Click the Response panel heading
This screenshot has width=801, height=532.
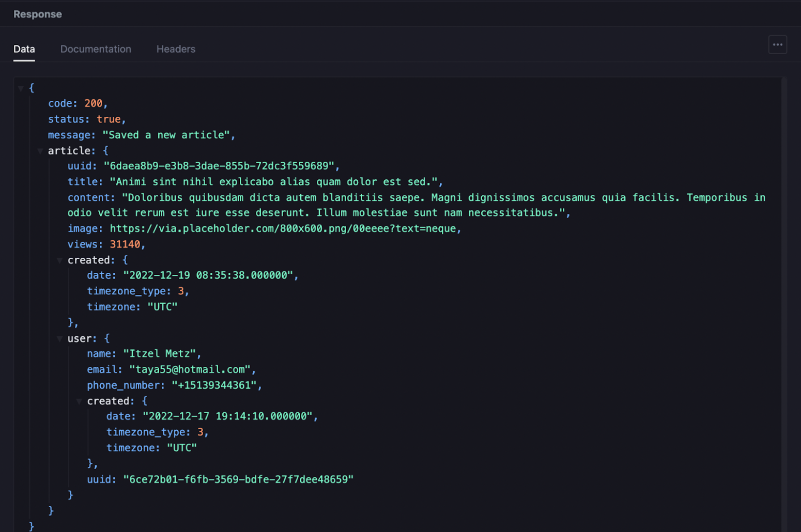coord(38,14)
